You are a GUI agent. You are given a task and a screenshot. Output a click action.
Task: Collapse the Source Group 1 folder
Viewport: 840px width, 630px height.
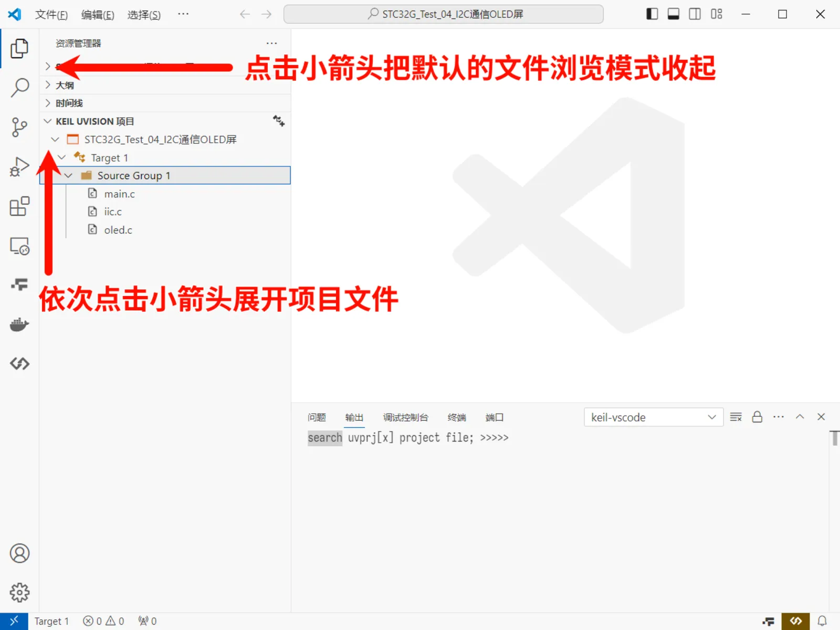(69, 175)
